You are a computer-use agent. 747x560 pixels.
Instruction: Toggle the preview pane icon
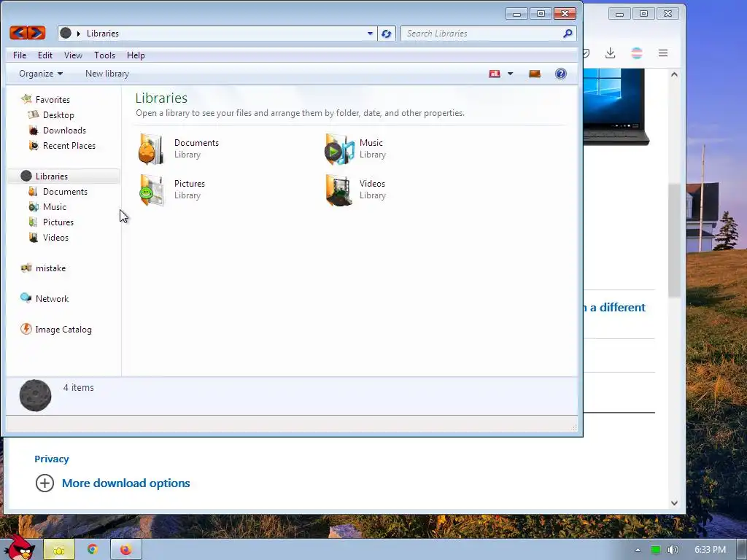(535, 74)
